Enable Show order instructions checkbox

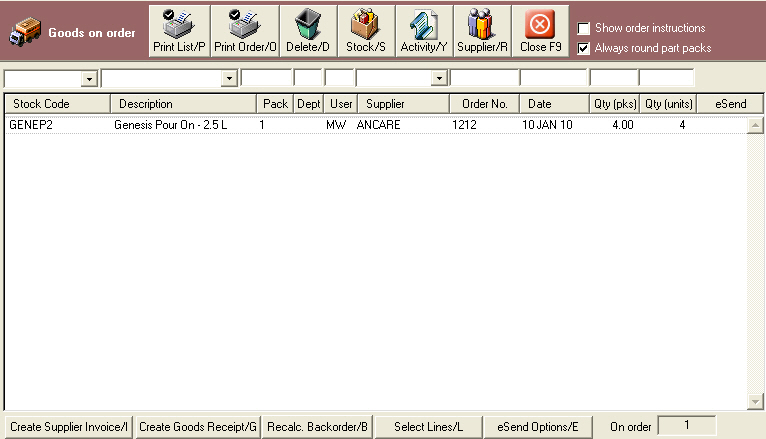pos(583,28)
